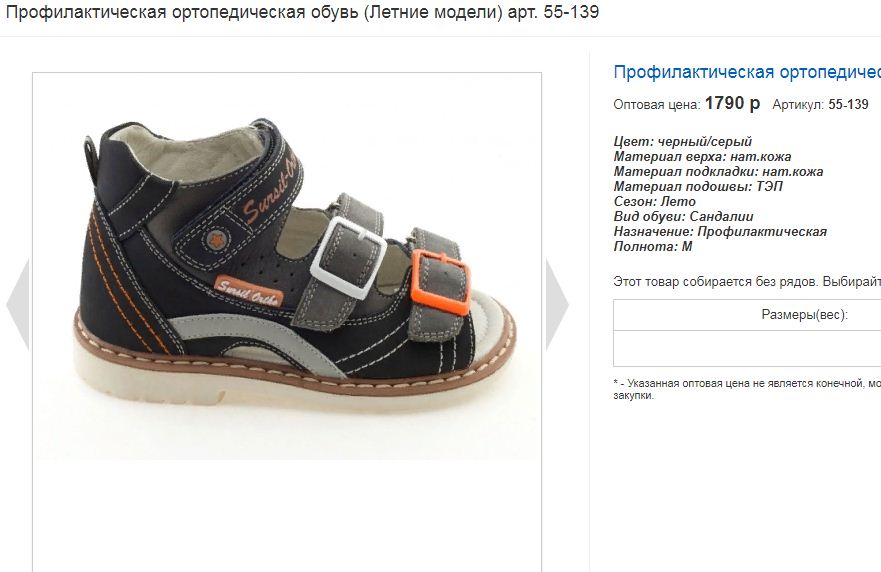Click the Сезон: Лето attribute
The width and height of the screenshot is (881, 572).
pos(655,201)
